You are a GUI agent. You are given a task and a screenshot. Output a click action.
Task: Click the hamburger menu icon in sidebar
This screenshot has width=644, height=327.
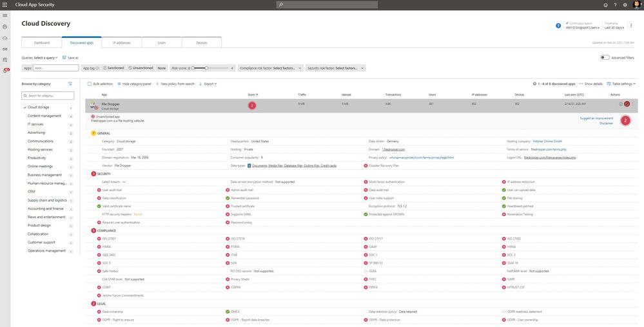[x=5, y=15]
